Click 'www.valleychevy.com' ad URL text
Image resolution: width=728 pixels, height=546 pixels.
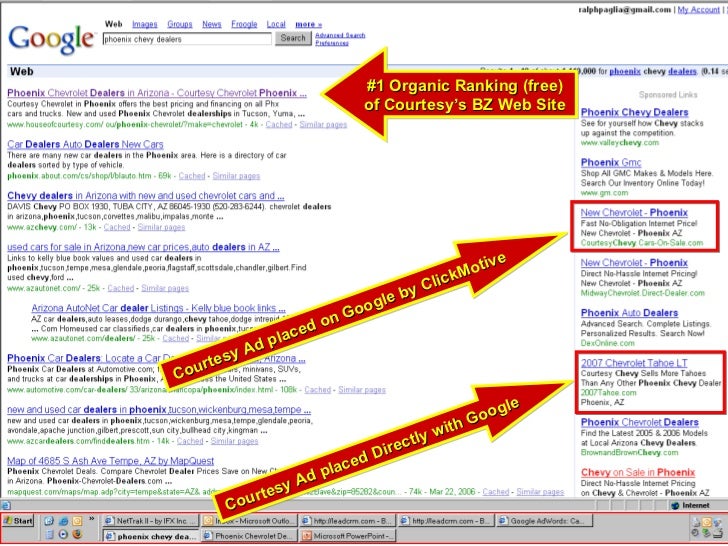[619, 143]
